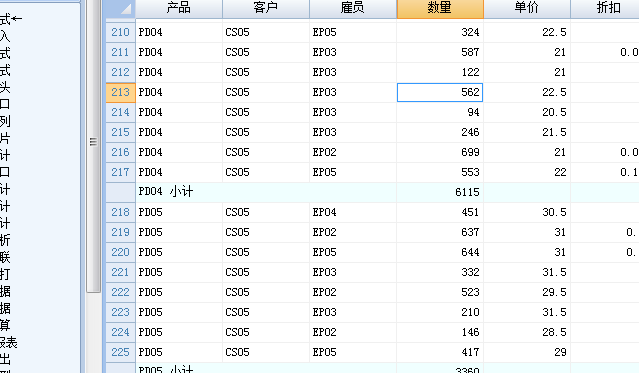Click the 客户 column header
The height and width of the screenshot is (373, 639).
click(266, 9)
